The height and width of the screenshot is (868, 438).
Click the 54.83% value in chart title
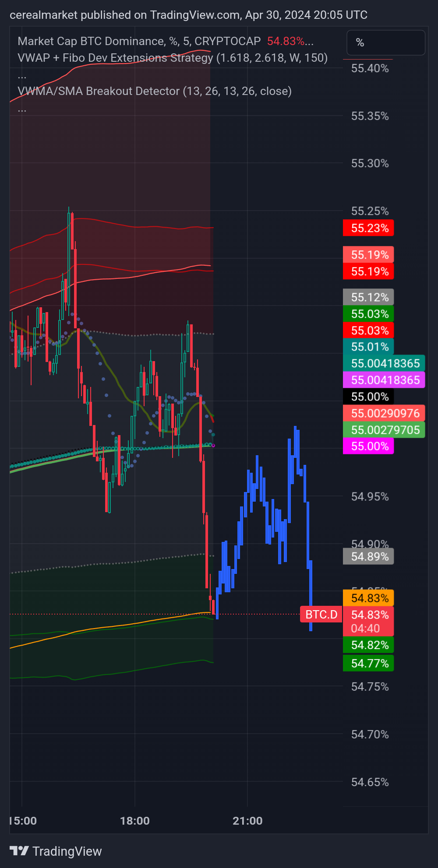pos(286,41)
